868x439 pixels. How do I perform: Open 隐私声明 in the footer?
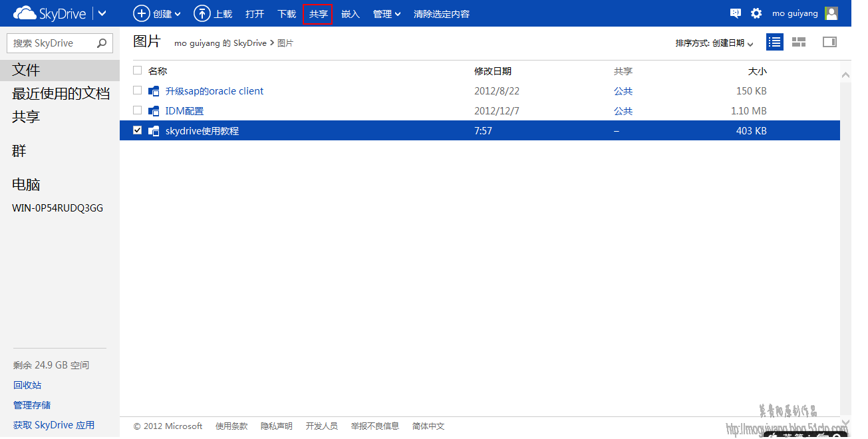[x=277, y=426]
